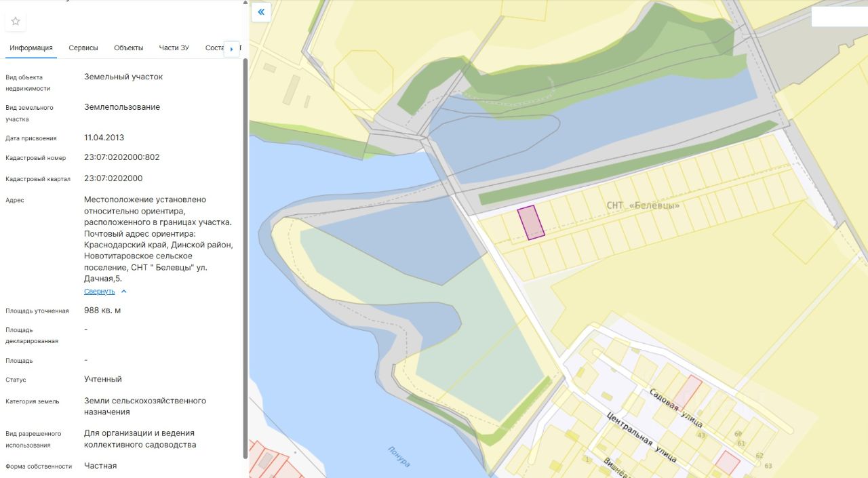Open the Информация tab

coord(31,48)
